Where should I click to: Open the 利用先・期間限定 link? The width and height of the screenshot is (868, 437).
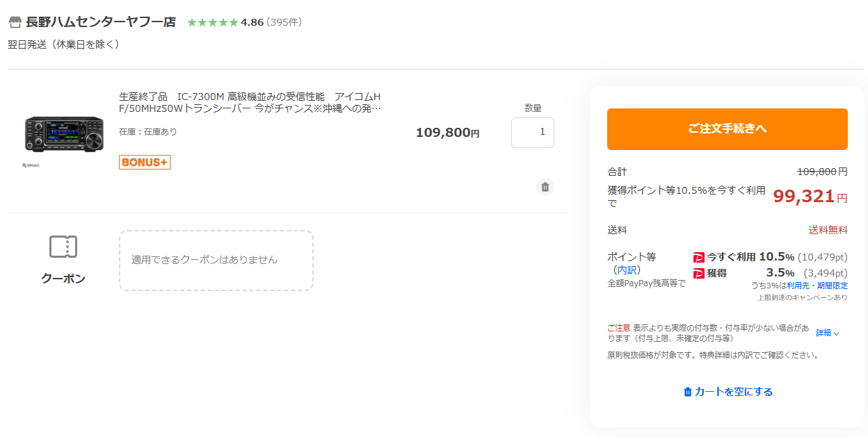[x=817, y=286]
